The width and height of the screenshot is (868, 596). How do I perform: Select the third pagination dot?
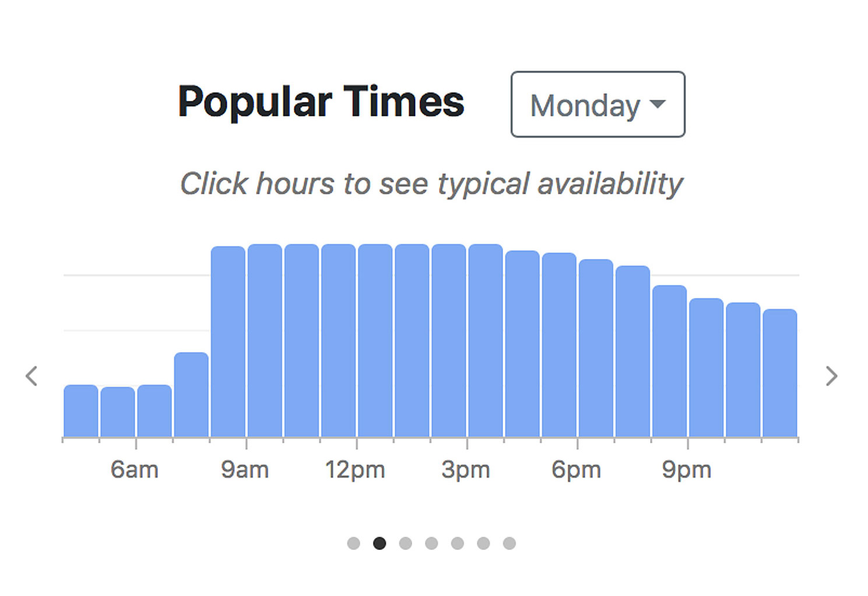tap(406, 544)
